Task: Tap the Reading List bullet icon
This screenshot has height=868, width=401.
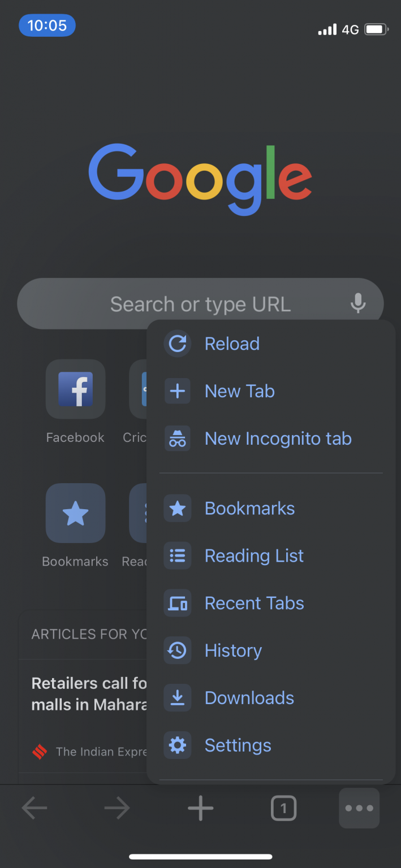Action: (x=178, y=556)
